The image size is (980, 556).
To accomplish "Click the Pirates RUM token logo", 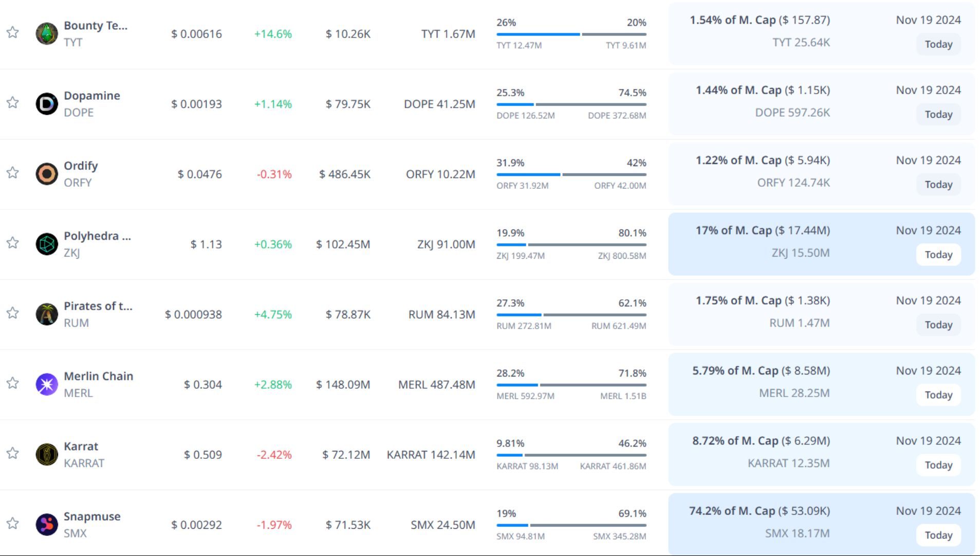I will tap(47, 314).
